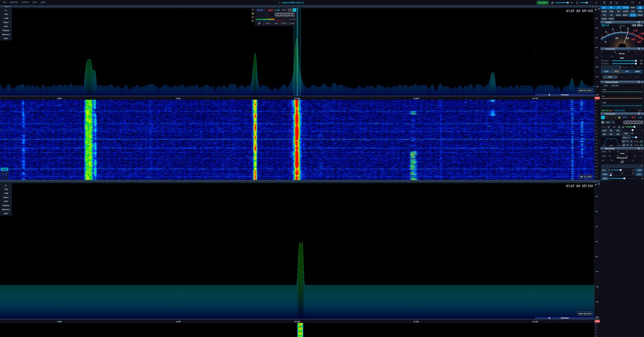Detach the Antenna Health panel via header icon
The width and height of the screenshot is (644, 337).
[639, 82]
